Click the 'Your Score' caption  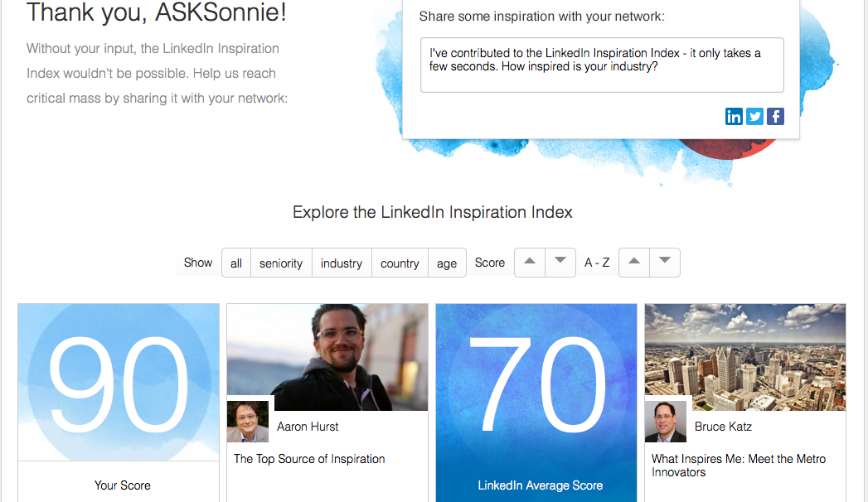[123, 485]
